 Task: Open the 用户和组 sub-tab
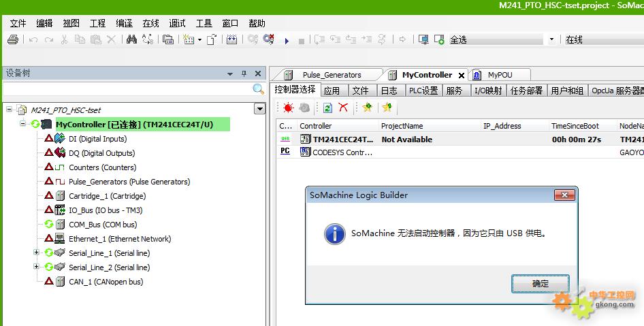[567, 91]
